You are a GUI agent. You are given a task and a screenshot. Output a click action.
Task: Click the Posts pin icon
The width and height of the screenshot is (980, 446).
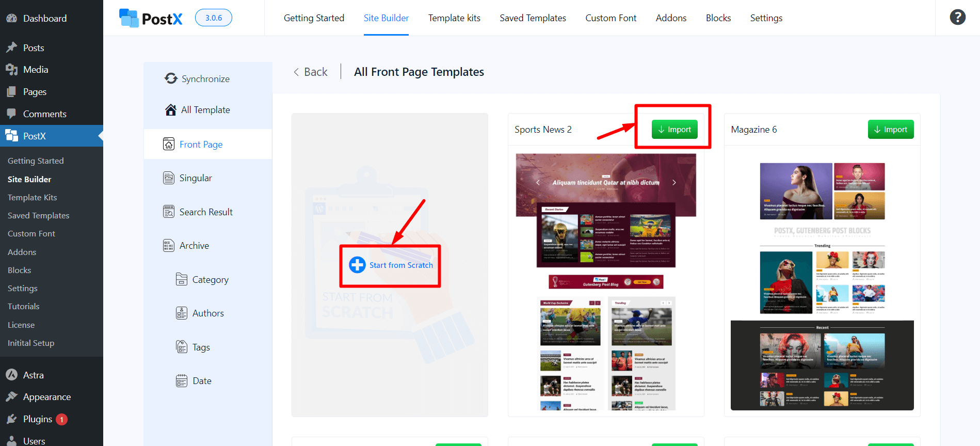[x=12, y=47]
